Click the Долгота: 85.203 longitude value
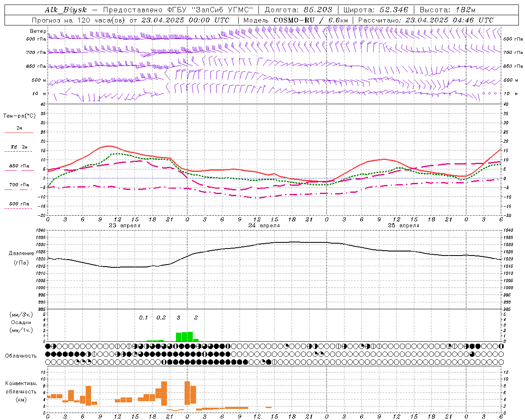 pos(299,10)
